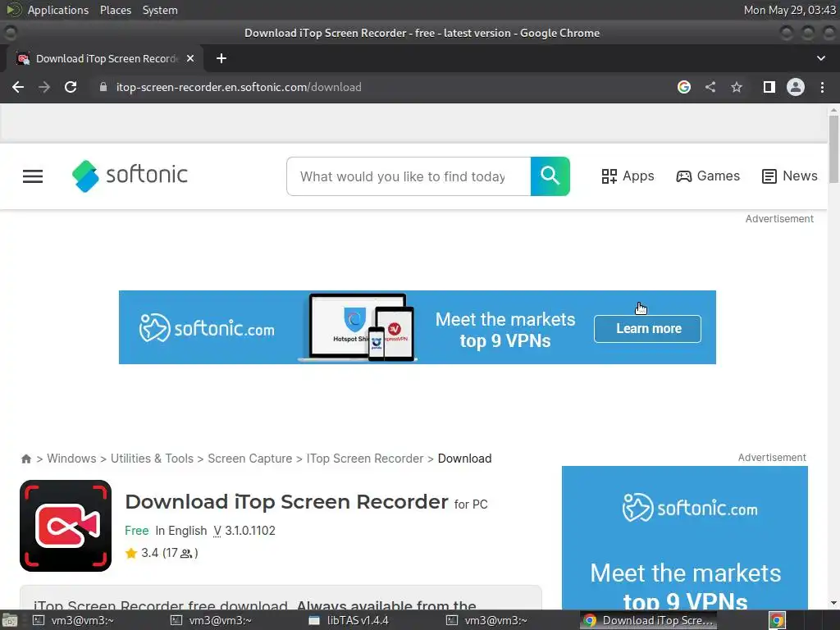Click the search magnifier button
This screenshot has width=840, height=630.
[x=550, y=176]
